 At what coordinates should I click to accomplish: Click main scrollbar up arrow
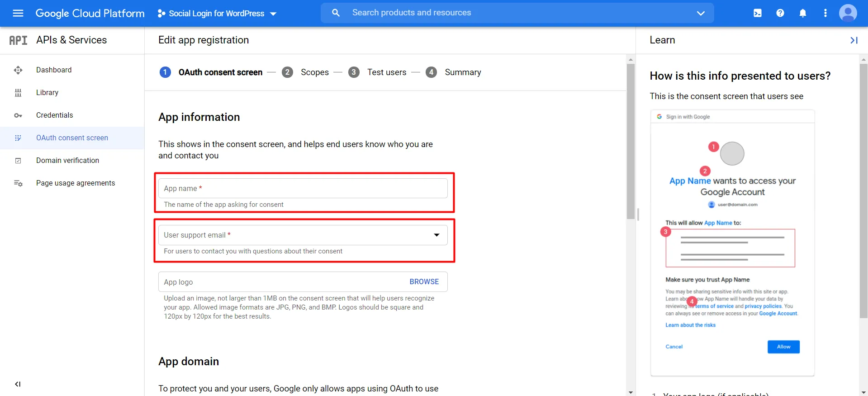pyautogui.click(x=631, y=59)
